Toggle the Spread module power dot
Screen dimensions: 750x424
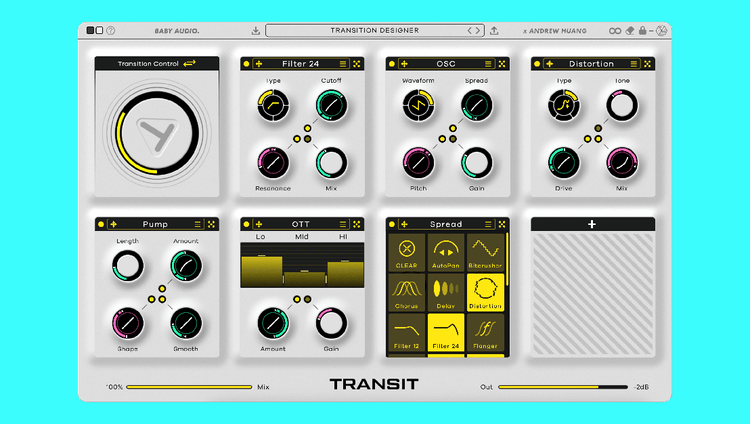(x=392, y=224)
